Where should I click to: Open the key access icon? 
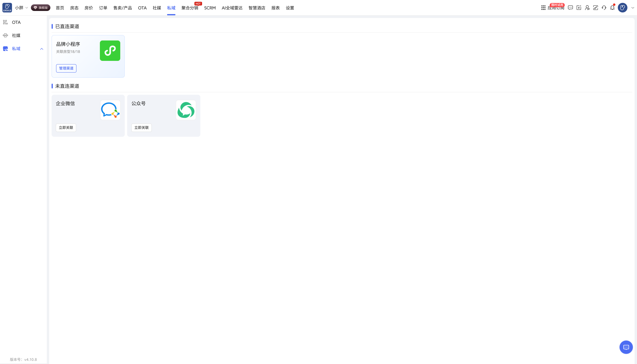pos(595,8)
